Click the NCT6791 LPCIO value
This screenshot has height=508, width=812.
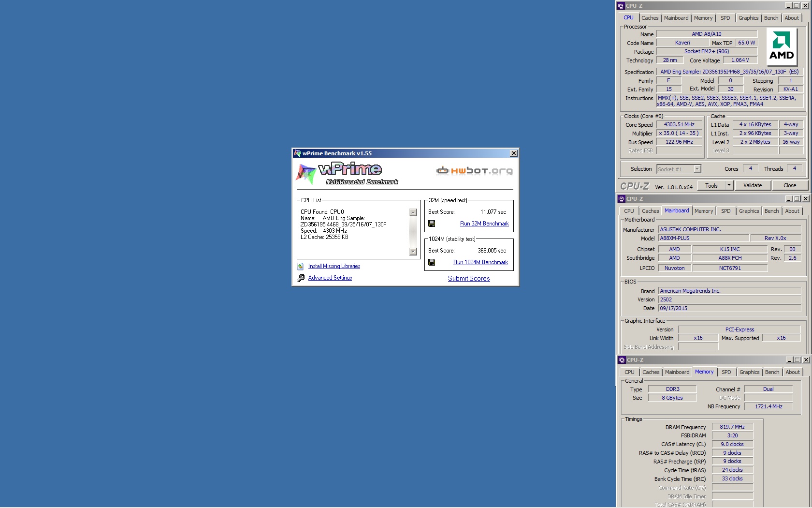click(730, 268)
